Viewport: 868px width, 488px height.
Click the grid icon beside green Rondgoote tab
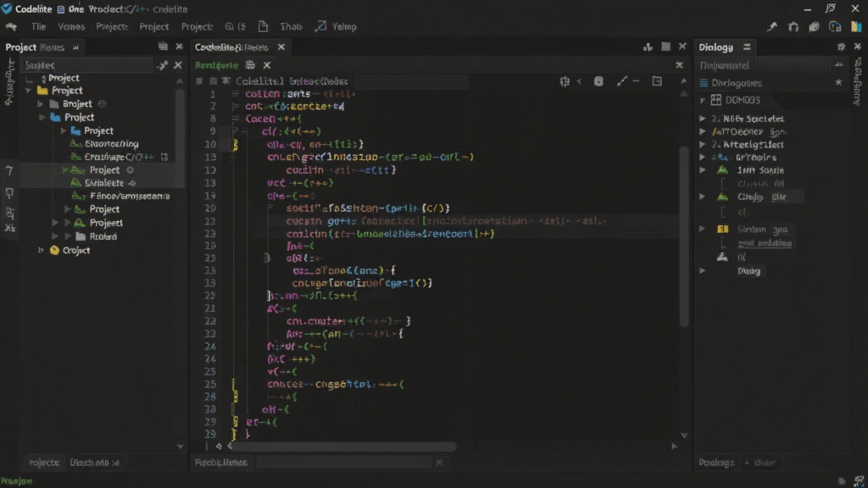pyautogui.click(x=250, y=65)
